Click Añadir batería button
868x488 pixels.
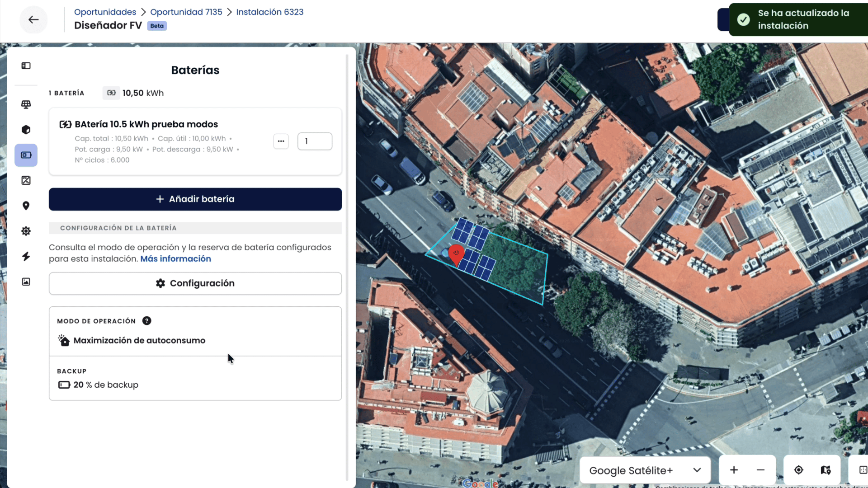pyautogui.click(x=195, y=199)
